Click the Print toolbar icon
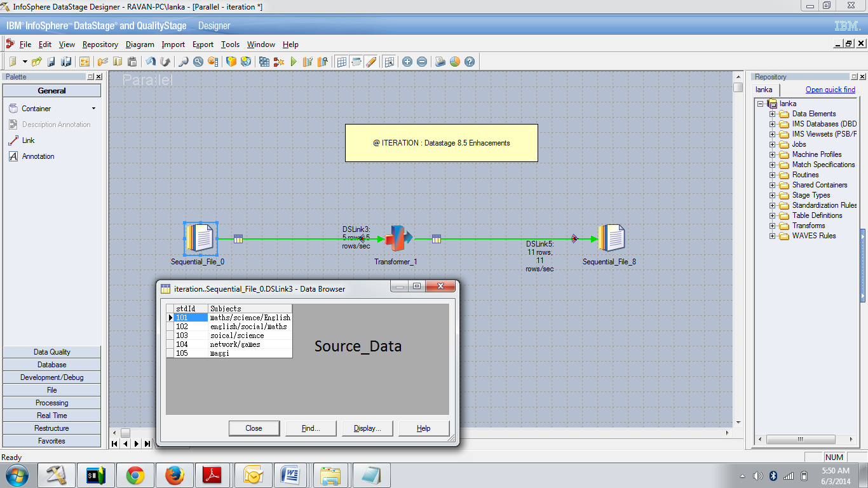The image size is (868, 488). tap(440, 62)
